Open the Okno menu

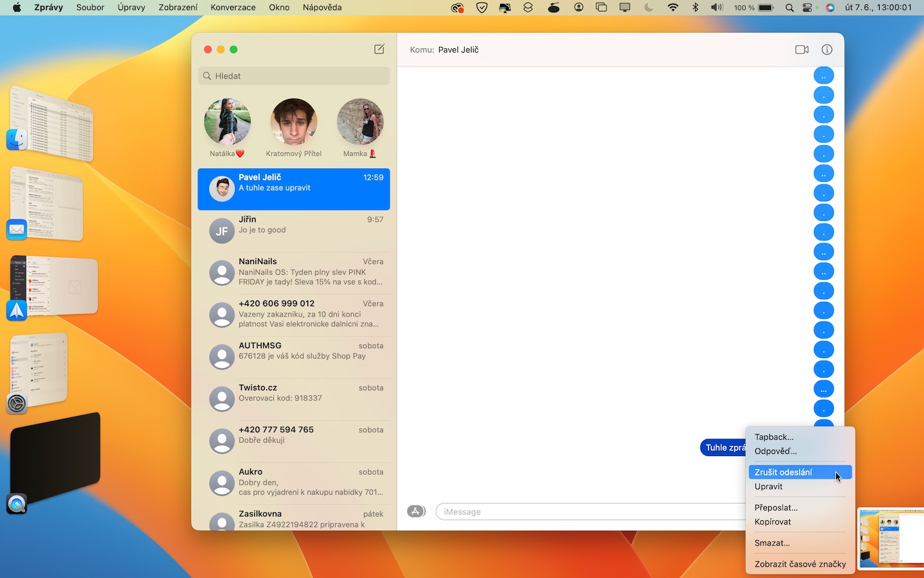point(279,8)
